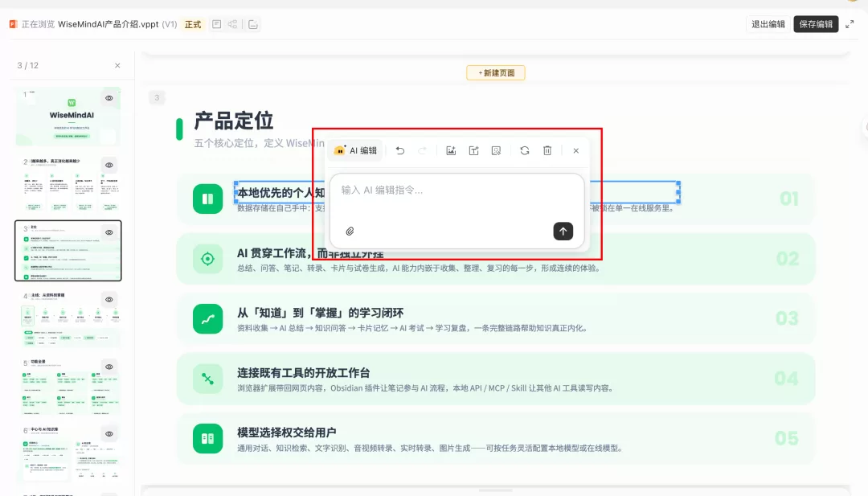Send the AI instruction with the arrow button

563,232
